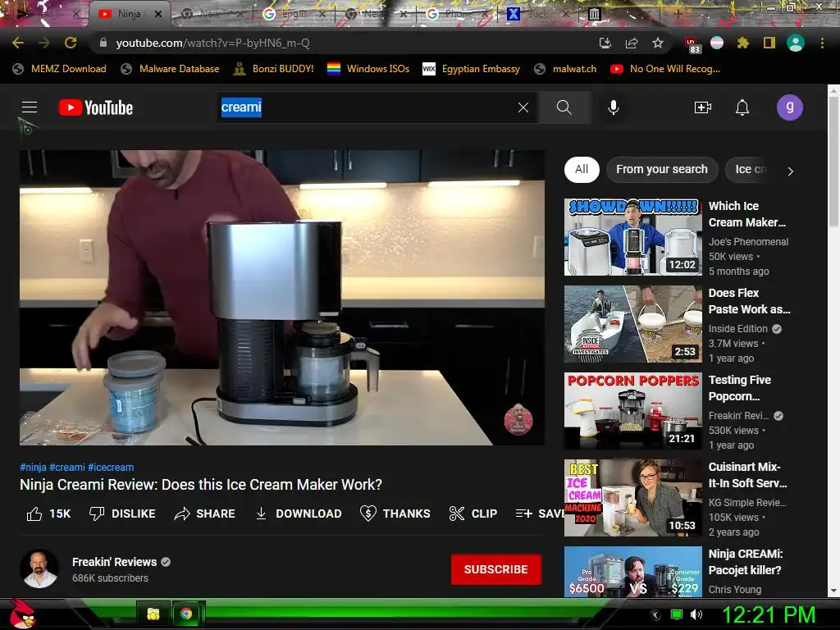Open the extension with the 83 badge
This screenshot has height=630, width=840.
[692, 44]
